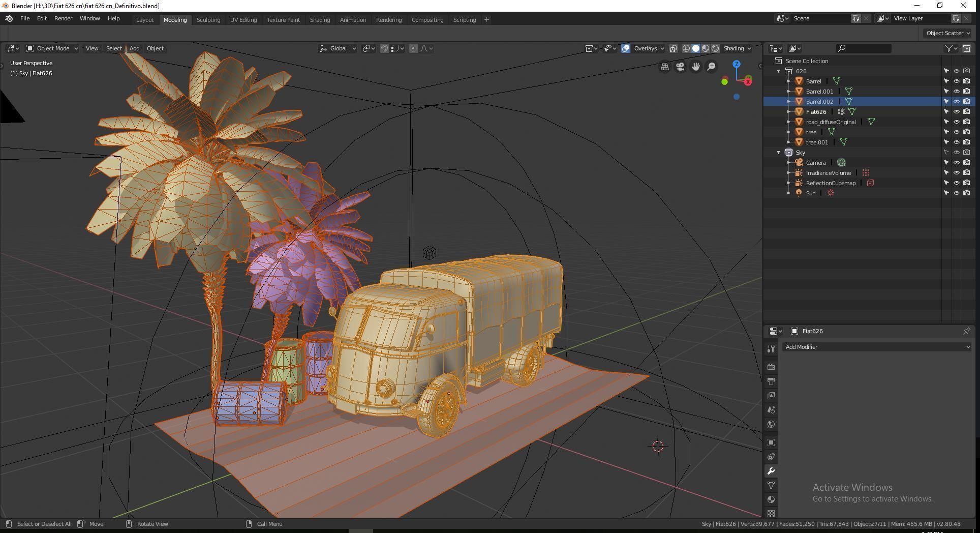Toggle X-ray display in viewport header
This screenshot has height=533, width=980.
point(673,48)
